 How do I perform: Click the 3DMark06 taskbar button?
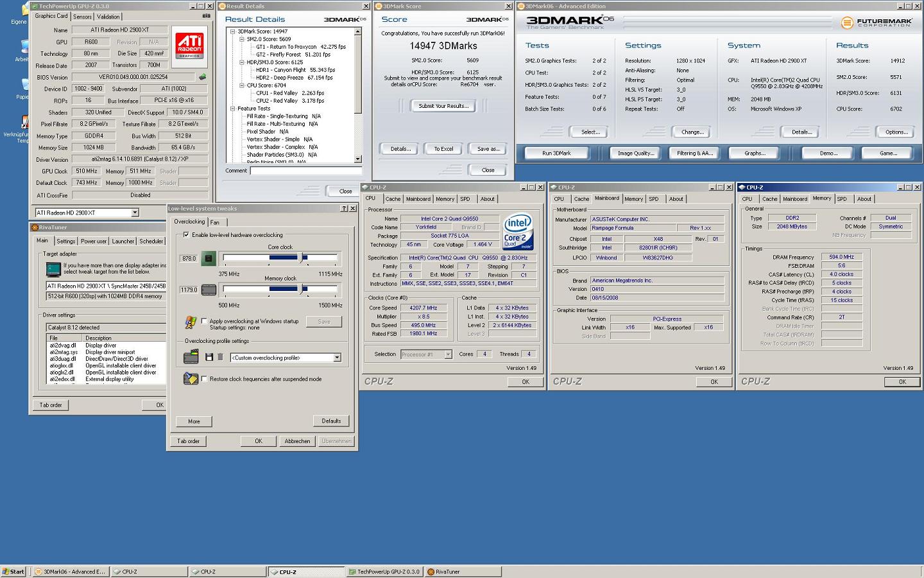point(70,572)
